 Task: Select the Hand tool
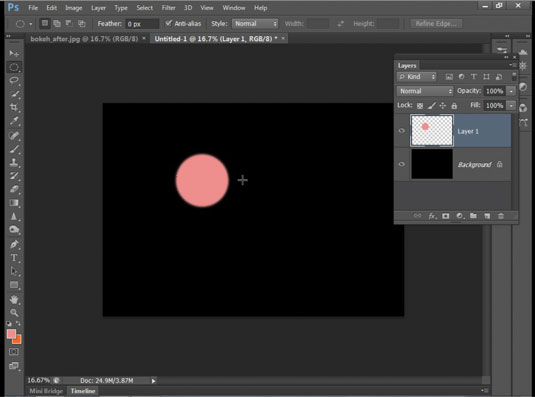14,299
